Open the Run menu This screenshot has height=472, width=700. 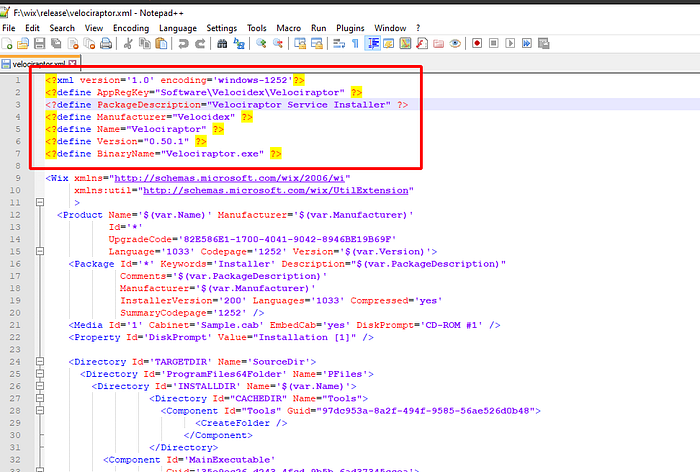(318, 28)
